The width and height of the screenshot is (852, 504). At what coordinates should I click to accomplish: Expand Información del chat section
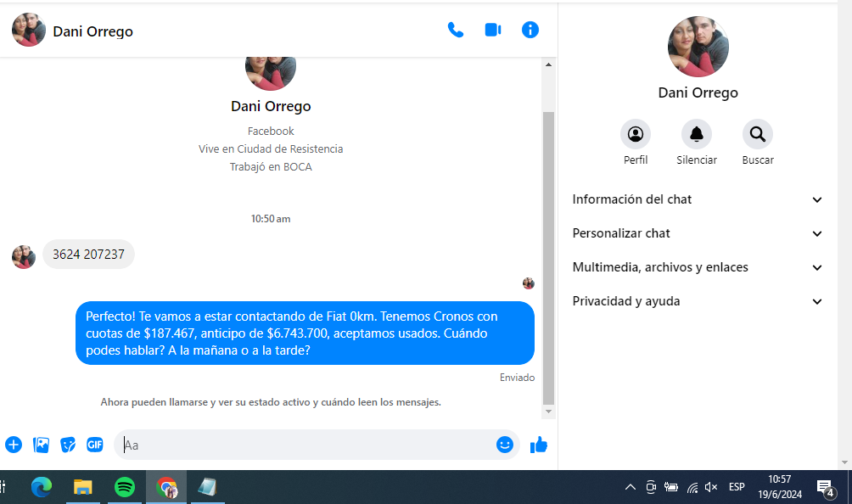pos(698,199)
